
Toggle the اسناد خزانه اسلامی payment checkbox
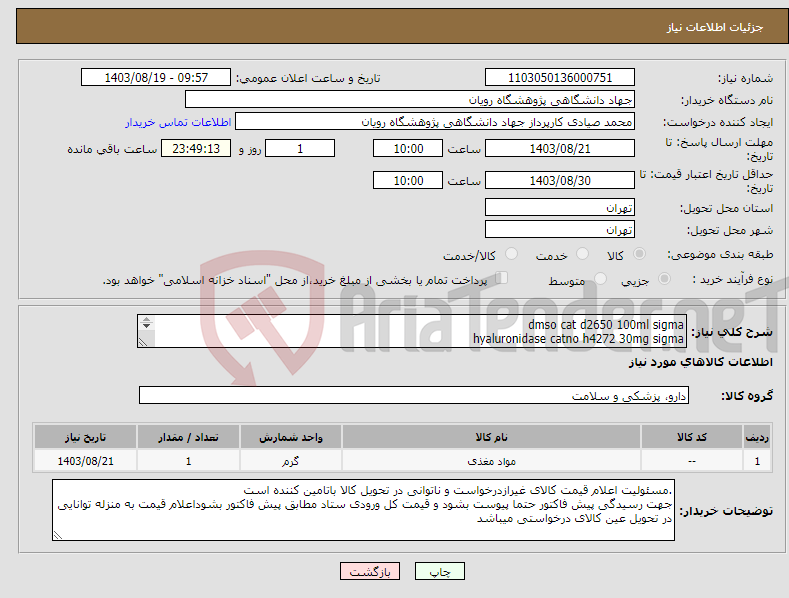tap(502, 277)
